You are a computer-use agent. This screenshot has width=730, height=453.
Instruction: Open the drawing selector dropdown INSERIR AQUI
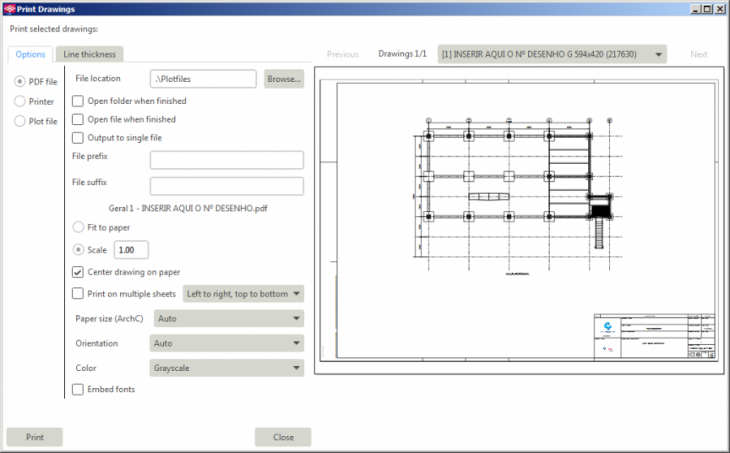point(552,54)
